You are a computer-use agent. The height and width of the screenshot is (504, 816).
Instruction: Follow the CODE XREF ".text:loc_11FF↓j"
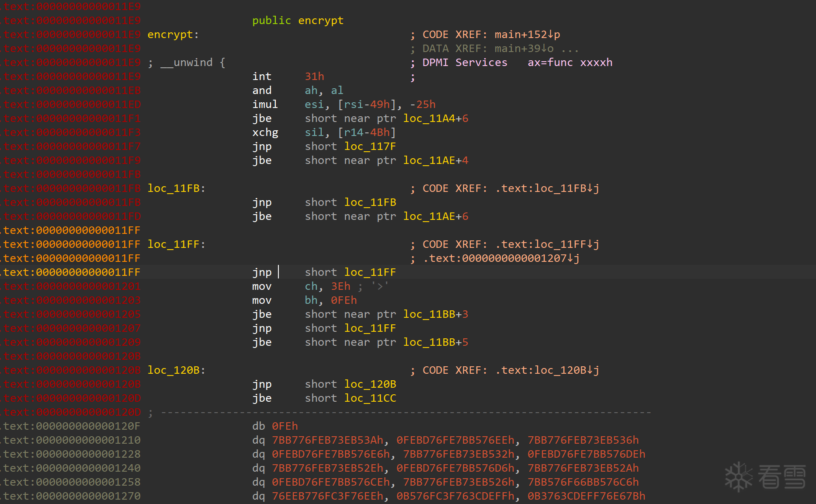pos(547,244)
